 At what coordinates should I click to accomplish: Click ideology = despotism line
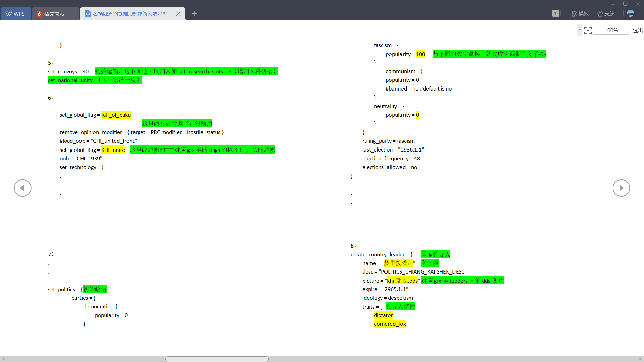click(x=387, y=298)
